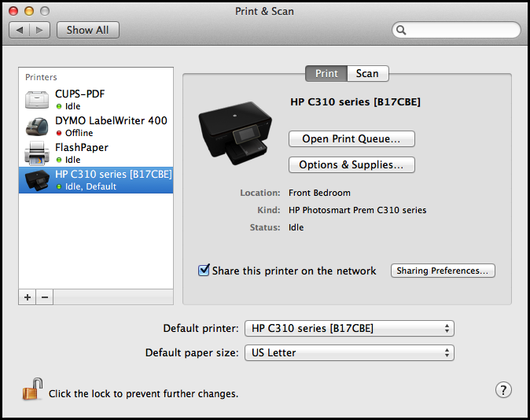
Task: Open Options & Supplies
Action: point(351,165)
